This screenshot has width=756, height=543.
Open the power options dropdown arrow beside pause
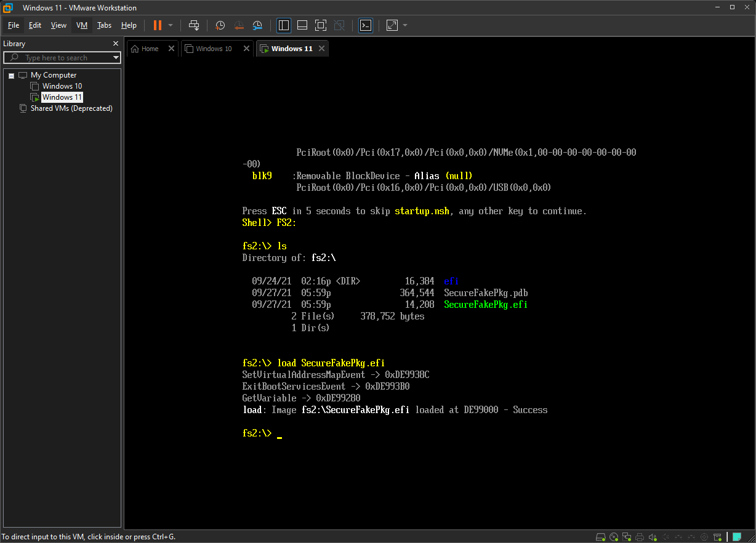[171, 25]
